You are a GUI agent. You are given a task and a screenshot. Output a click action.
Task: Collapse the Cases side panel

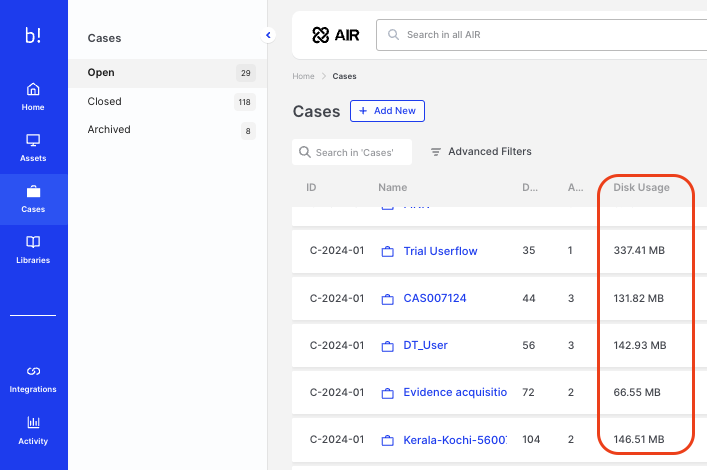point(268,35)
